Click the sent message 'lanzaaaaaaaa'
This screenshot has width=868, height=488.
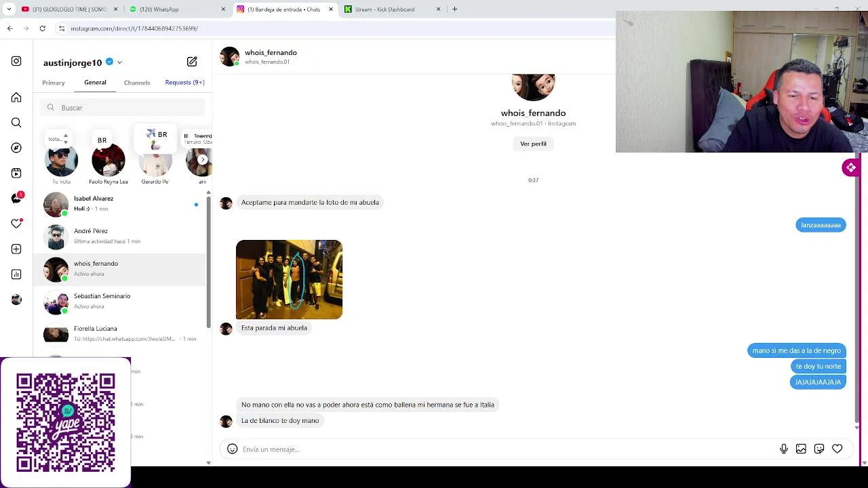(821, 225)
